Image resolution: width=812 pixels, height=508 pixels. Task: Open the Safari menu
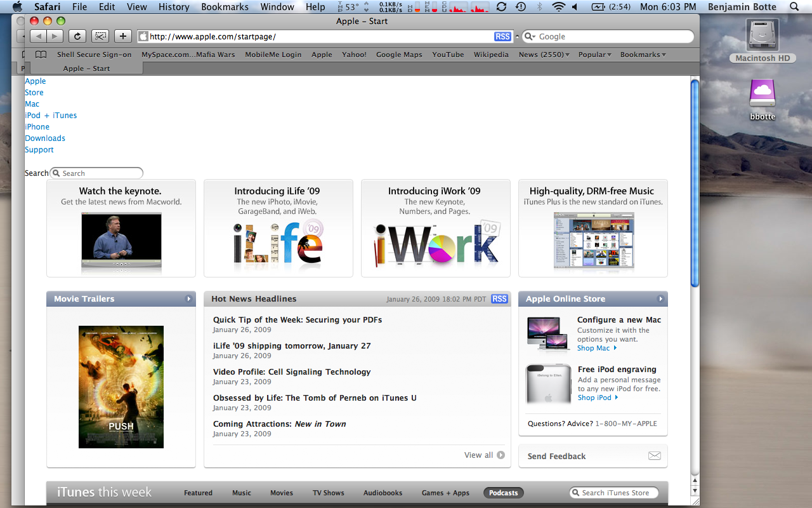(47, 7)
